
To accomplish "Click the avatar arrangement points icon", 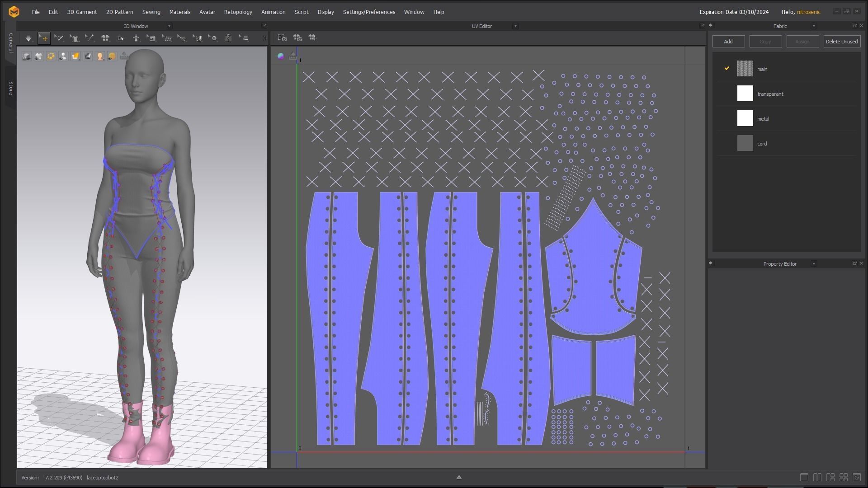I will click(136, 38).
